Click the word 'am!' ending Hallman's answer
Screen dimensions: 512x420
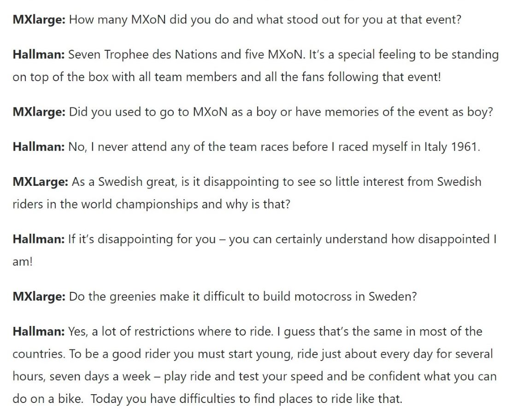click(x=23, y=261)
